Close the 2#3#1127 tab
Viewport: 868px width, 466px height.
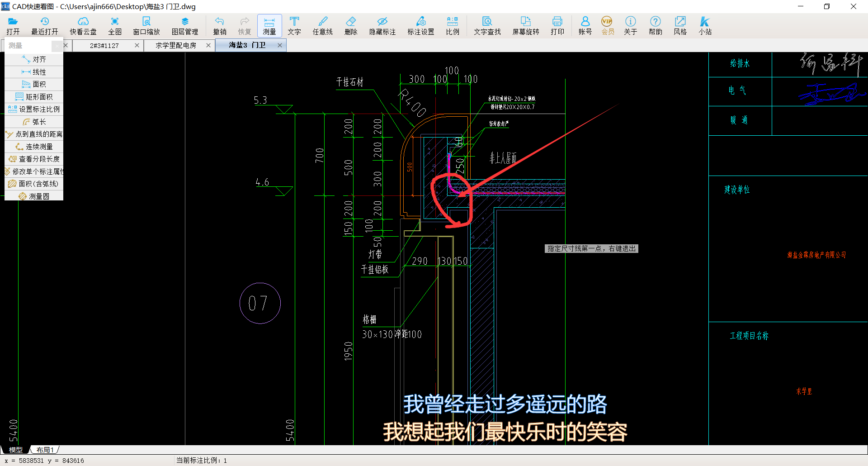click(137, 45)
